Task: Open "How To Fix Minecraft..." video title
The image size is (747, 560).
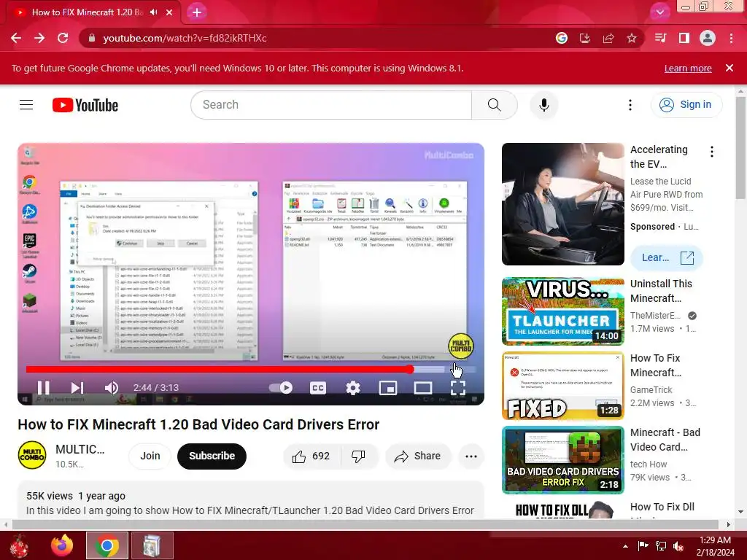Action: 655,365
